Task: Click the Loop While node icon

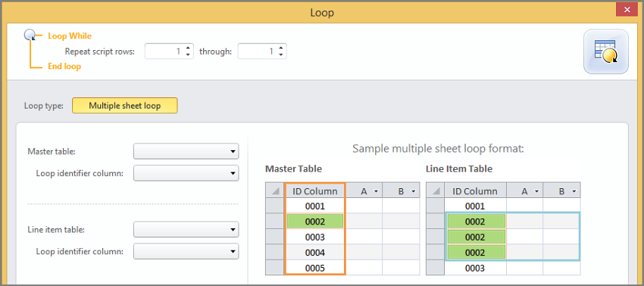Action: coord(30,36)
